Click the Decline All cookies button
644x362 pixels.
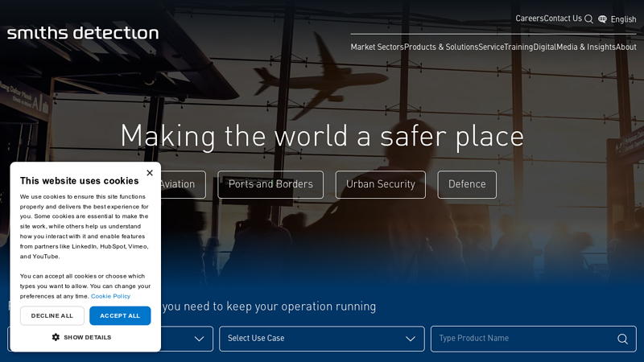[52, 315]
